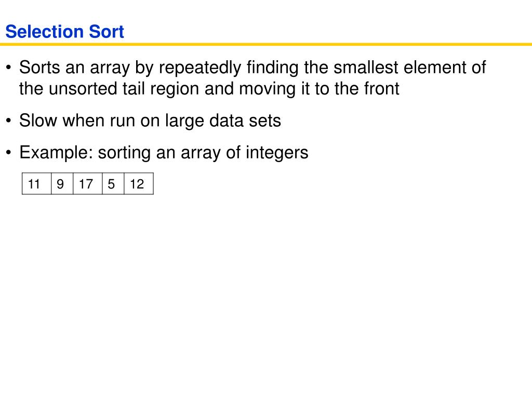The height and width of the screenshot is (399, 532).
Task: Select the array cell containing 5
Action: [113, 183]
